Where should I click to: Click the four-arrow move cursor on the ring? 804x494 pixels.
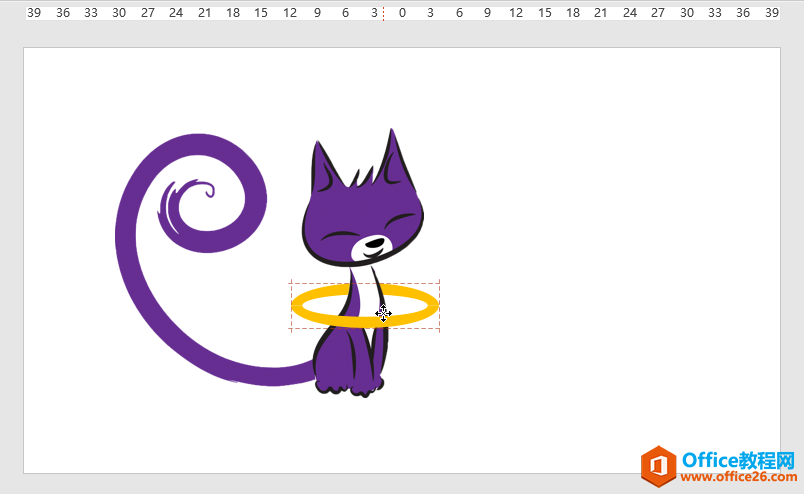click(383, 314)
